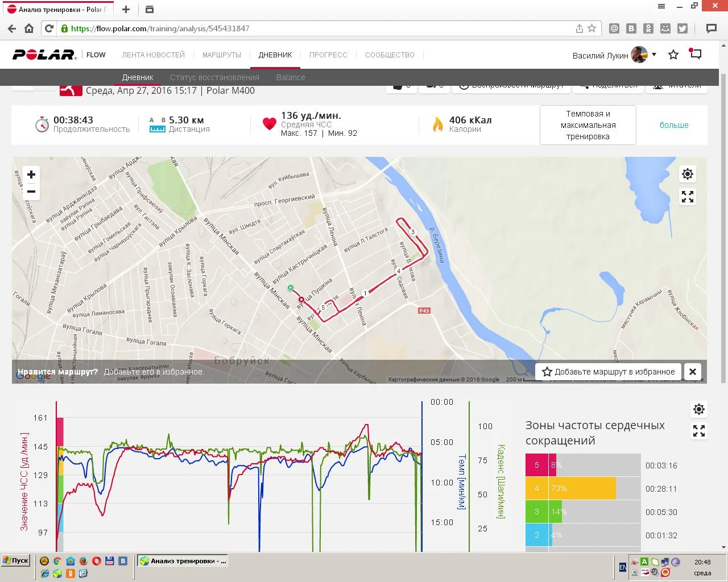This screenshot has height=582, width=728.
Task: Switch to the Статус восстановления tab
Action: pos(214,77)
